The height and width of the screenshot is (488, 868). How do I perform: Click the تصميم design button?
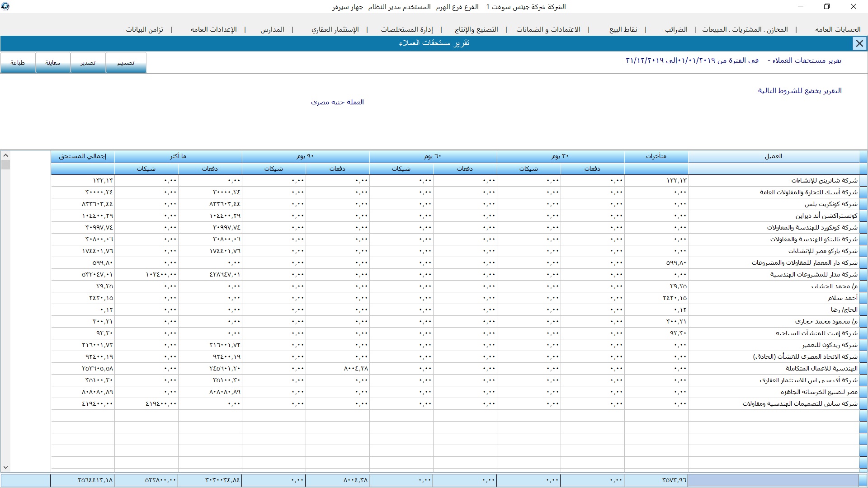(126, 63)
